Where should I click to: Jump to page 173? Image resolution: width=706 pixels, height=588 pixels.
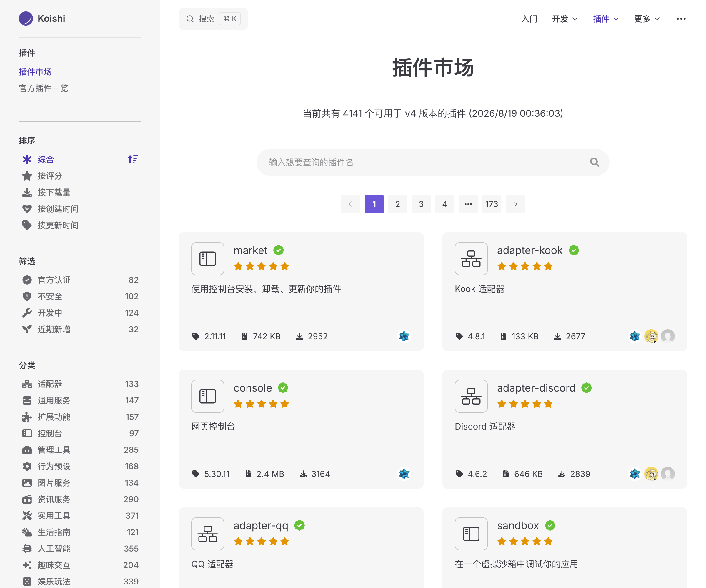coord(492,204)
